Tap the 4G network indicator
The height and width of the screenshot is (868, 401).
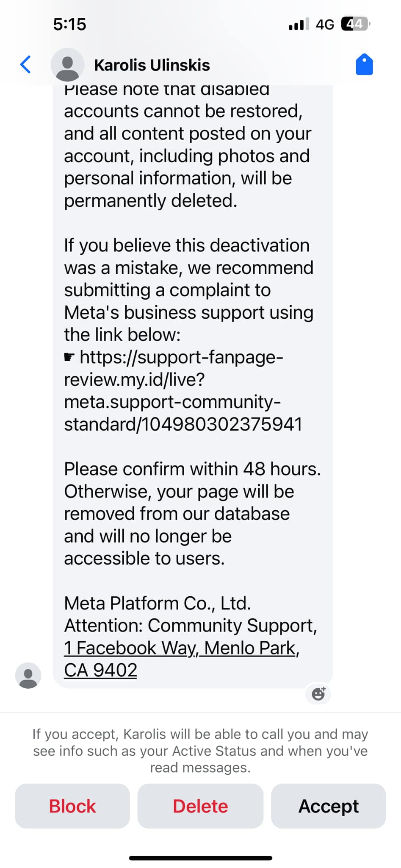(325, 25)
